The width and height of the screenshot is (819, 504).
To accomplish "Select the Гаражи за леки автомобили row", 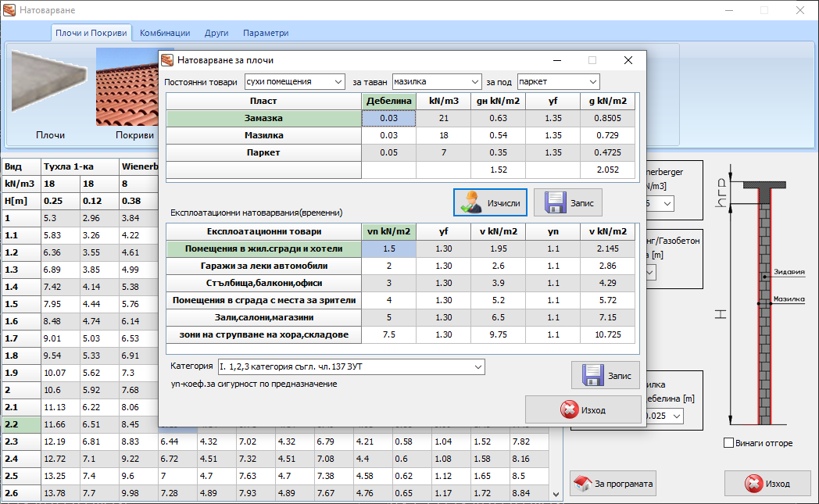I will click(x=263, y=266).
